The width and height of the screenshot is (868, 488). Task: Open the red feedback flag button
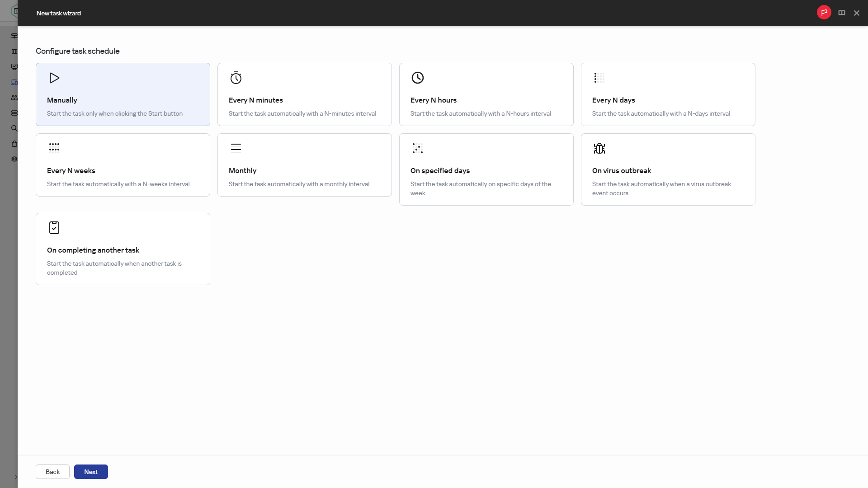[x=824, y=13]
